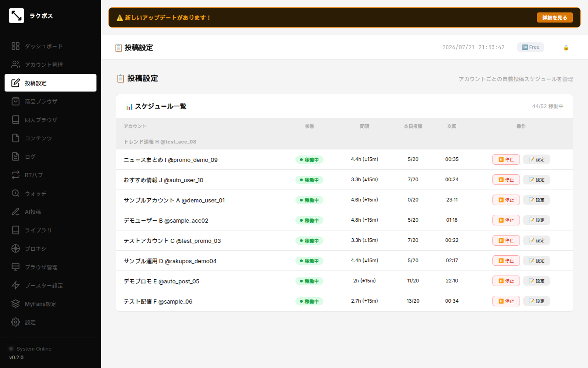
Task: Open 設定 for ニュースまとめ I
Action: (x=537, y=159)
